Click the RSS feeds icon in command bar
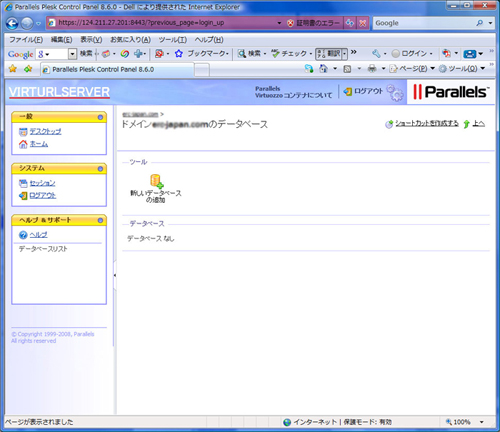This screenshot has width=500, height=432. 347,69
